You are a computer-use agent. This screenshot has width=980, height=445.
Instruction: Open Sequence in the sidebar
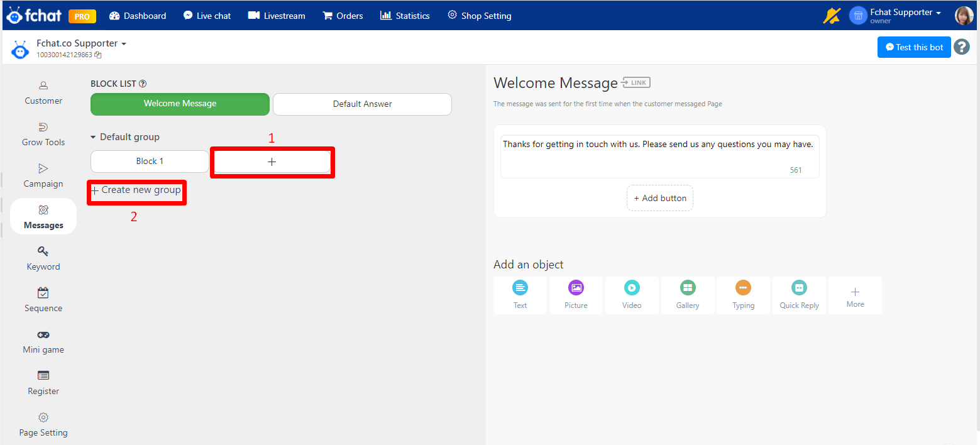point(43,300)
